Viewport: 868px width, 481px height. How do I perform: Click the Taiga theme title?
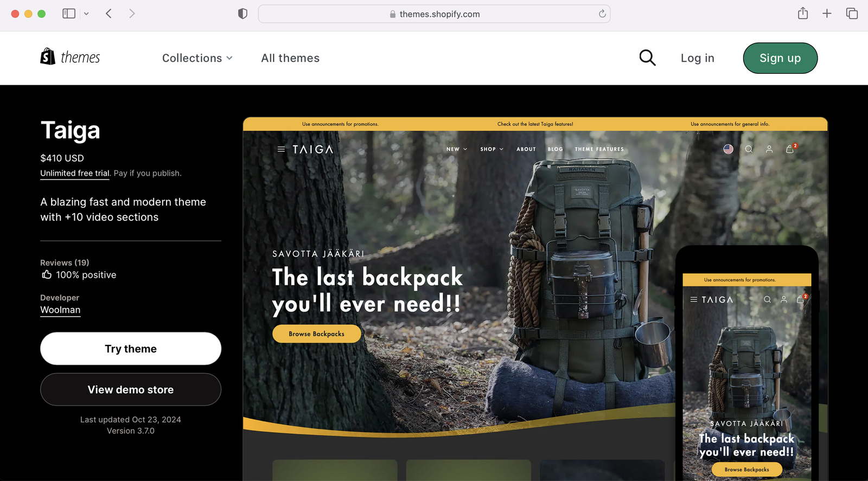coord(71,130)
